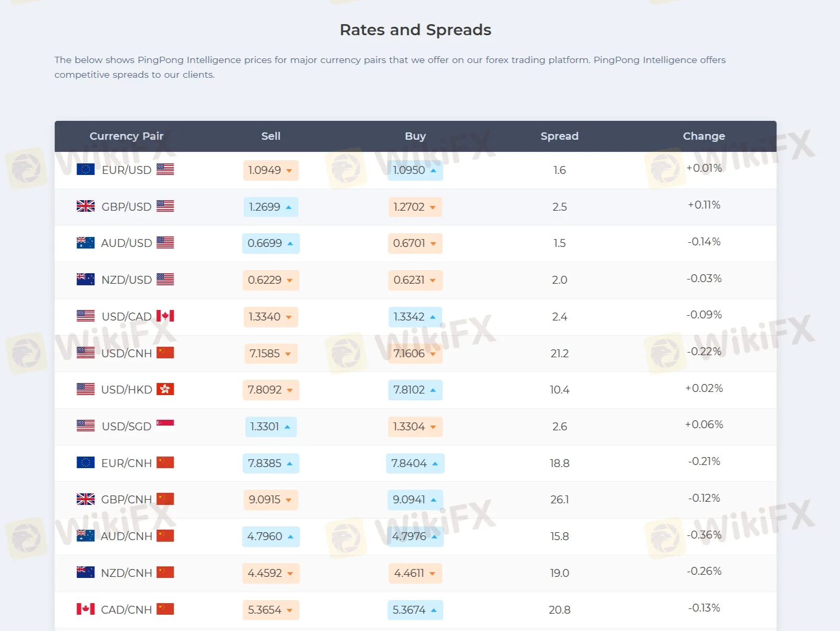This screenshot has width=840, height=631.
Task: Select the Chinese flag beside USD/CNH
Action: pos(165,353)
